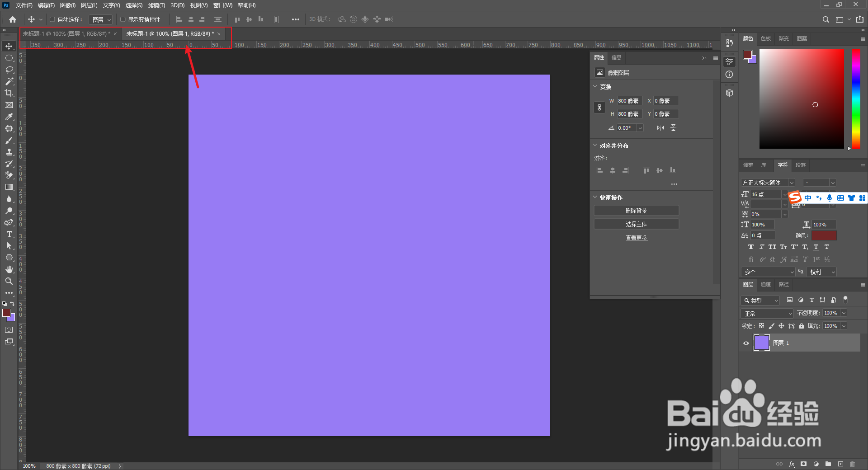This screenshot has width=868, height=470.
Task: Click the add layer style fx icon
Action: point(792,464)
